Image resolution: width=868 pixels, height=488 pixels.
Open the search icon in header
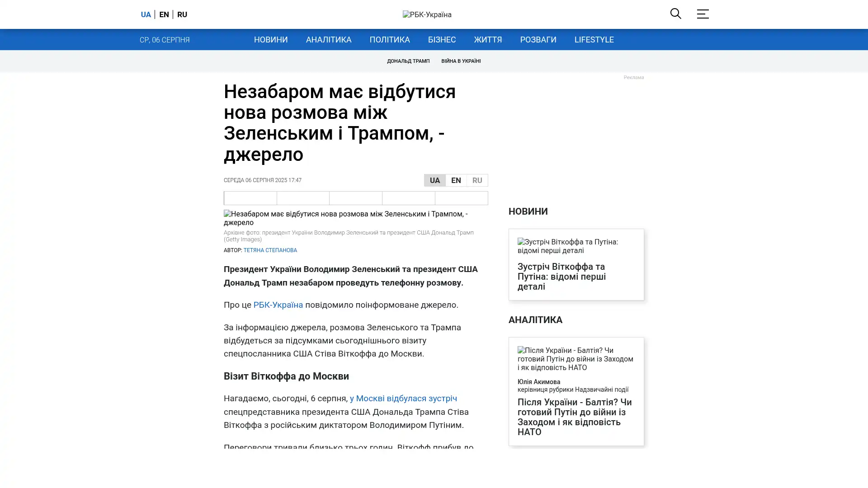pyautogui.click(x=675, y=14)
